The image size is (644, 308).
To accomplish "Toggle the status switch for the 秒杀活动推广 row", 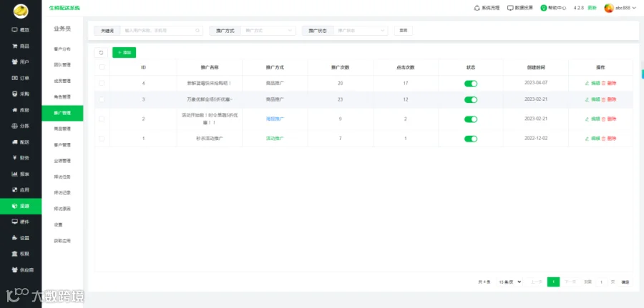I will [471, 139].
